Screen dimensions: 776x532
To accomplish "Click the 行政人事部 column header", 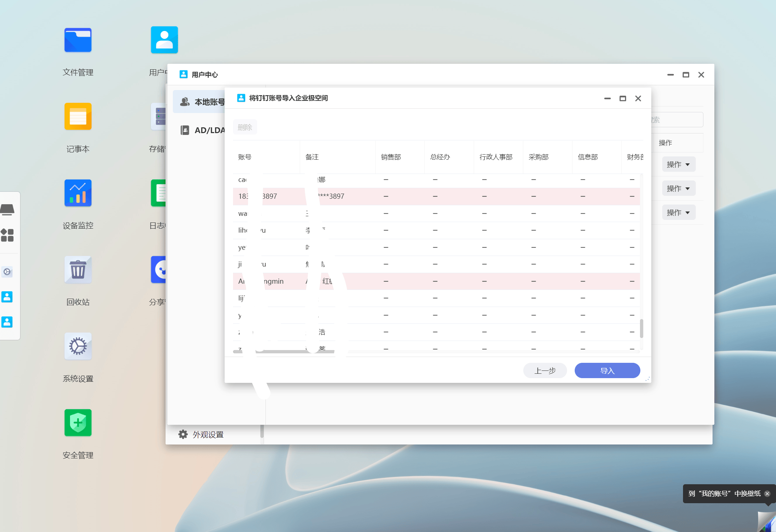I will click(x=498, y=157).
